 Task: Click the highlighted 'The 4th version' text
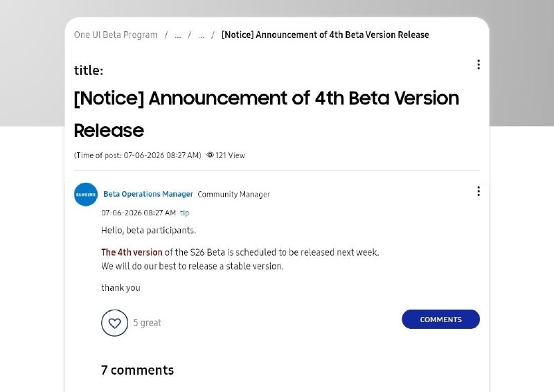pyautogui.click(x=132, y=252)
